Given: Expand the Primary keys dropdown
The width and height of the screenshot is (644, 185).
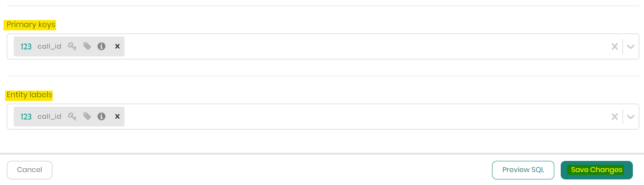Looking at the screenshot, I should point(630,46).
